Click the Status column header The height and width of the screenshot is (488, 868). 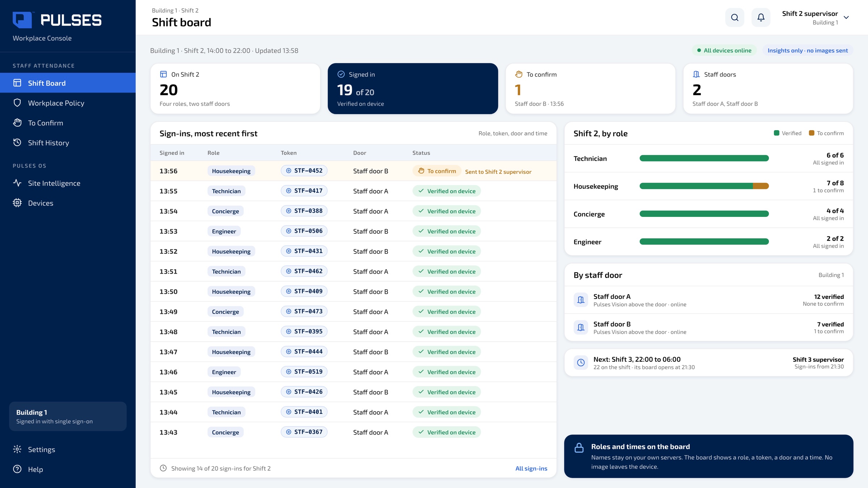click(x=421, y=153)
